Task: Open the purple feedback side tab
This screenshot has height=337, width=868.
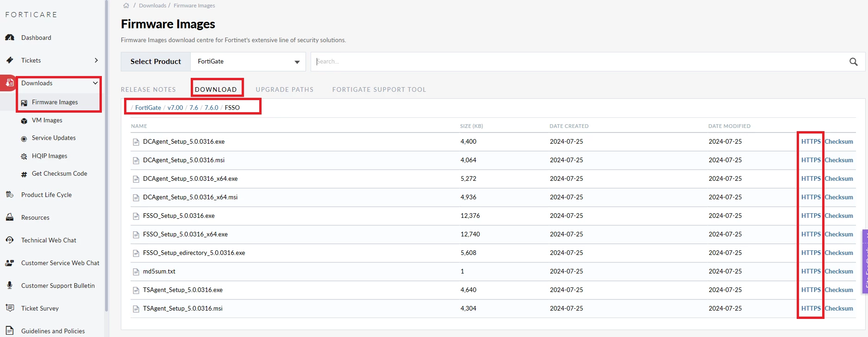Action: [x=865, y=261]
